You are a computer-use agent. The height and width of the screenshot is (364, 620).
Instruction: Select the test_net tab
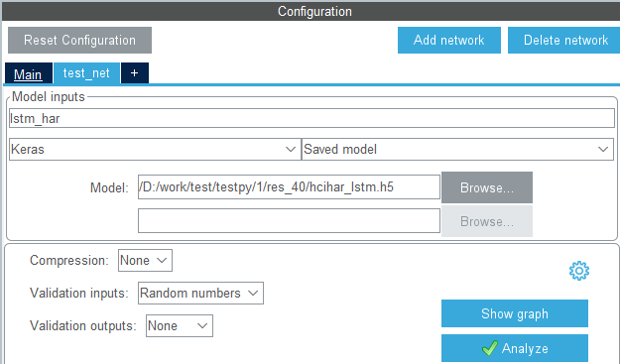[86, 73]
